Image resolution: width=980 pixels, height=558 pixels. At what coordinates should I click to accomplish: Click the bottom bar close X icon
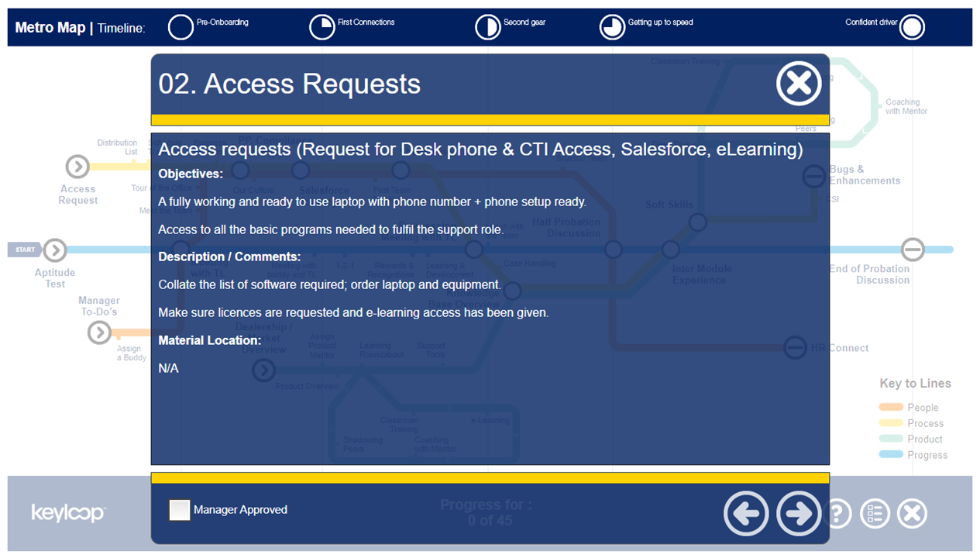912,514
